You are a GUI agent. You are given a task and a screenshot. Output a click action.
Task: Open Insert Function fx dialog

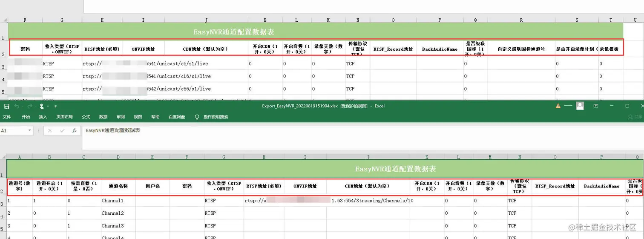[x=74, y=131]
